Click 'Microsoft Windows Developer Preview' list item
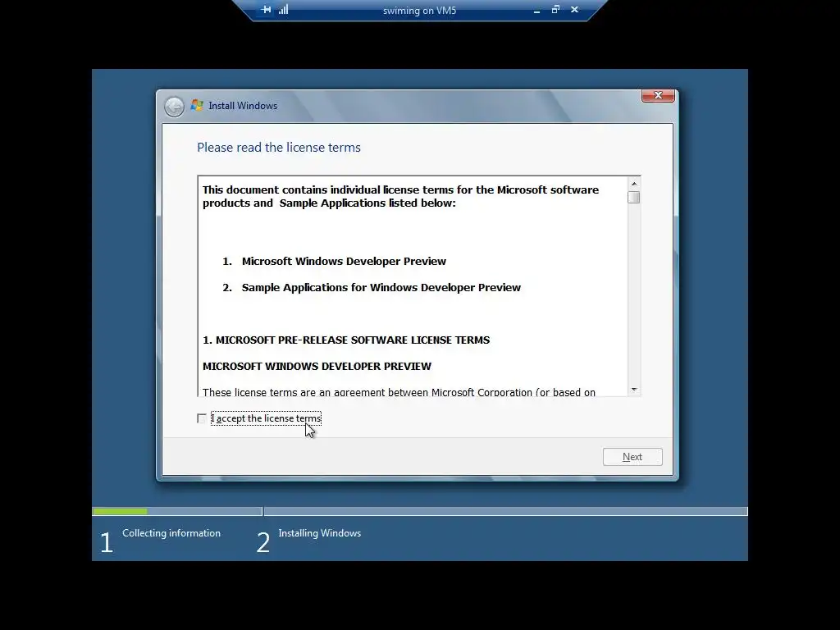This screenshot has width=840, height=630. (x=344, y=262)
